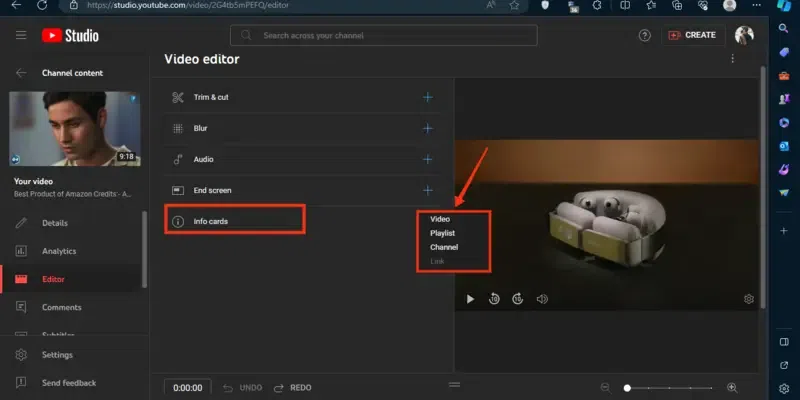Open the Edge sidebar search icon
The image size is (800, 400).
pos(784,28)
